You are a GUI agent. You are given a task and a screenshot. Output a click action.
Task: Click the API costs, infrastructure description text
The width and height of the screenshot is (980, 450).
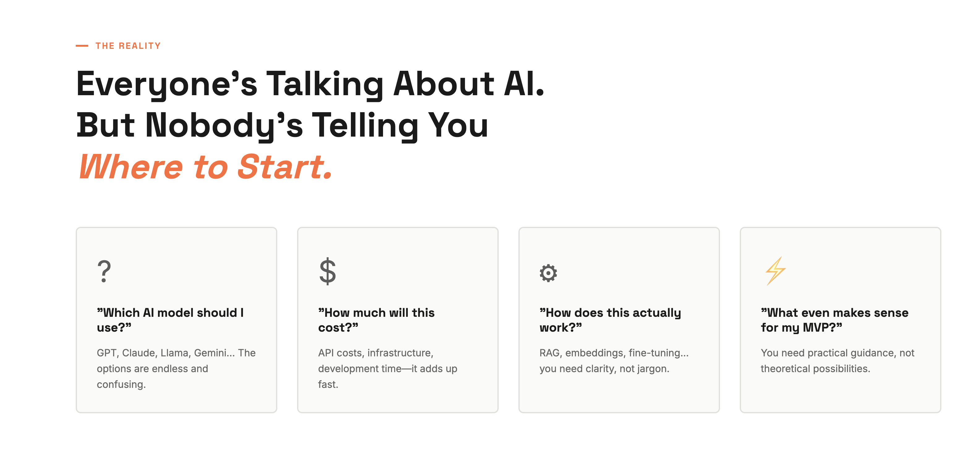click(x=387, y=368)
